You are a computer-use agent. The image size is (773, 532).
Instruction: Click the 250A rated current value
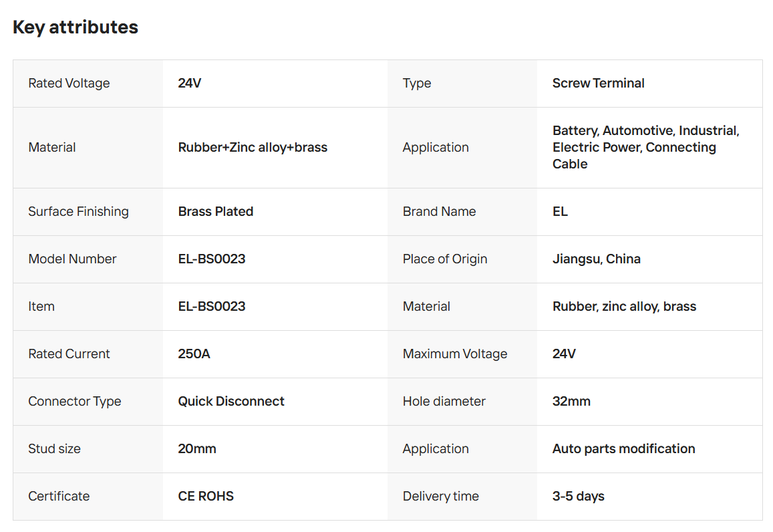194,354
